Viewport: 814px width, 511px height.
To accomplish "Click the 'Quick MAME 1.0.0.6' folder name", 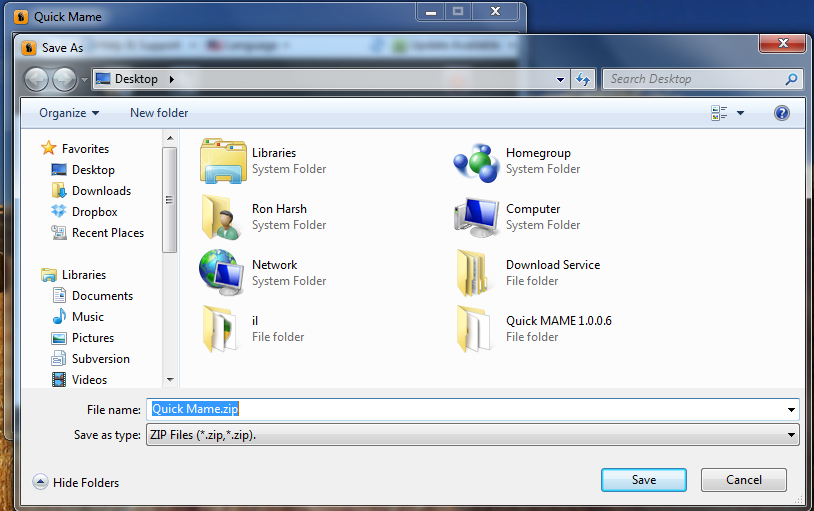I will [x=559, y=320].
